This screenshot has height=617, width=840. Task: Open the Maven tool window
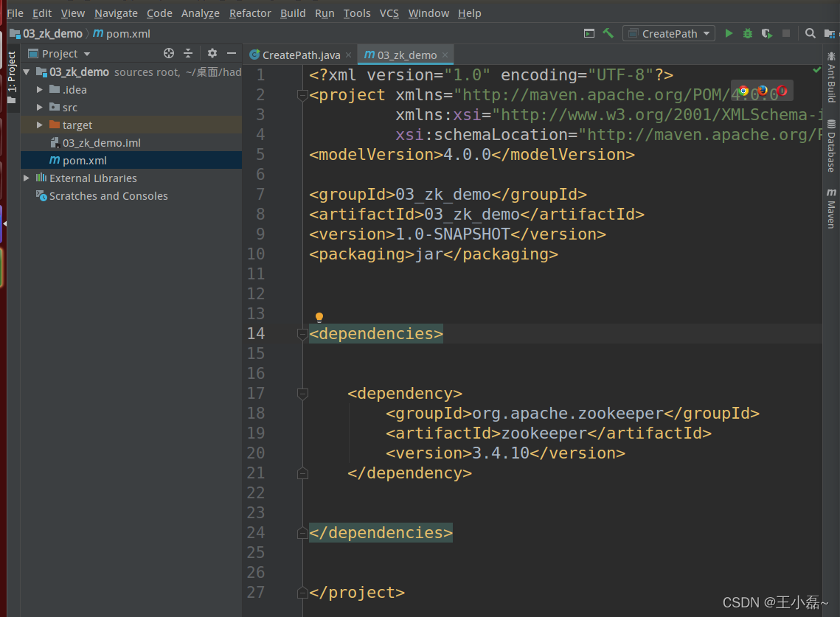831,209
